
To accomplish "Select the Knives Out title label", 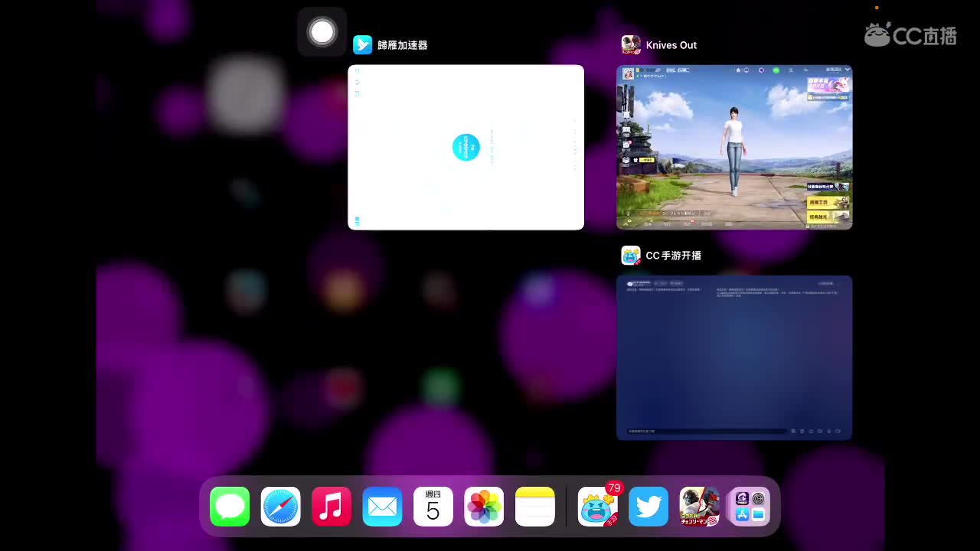I will (x=671, y=45).
